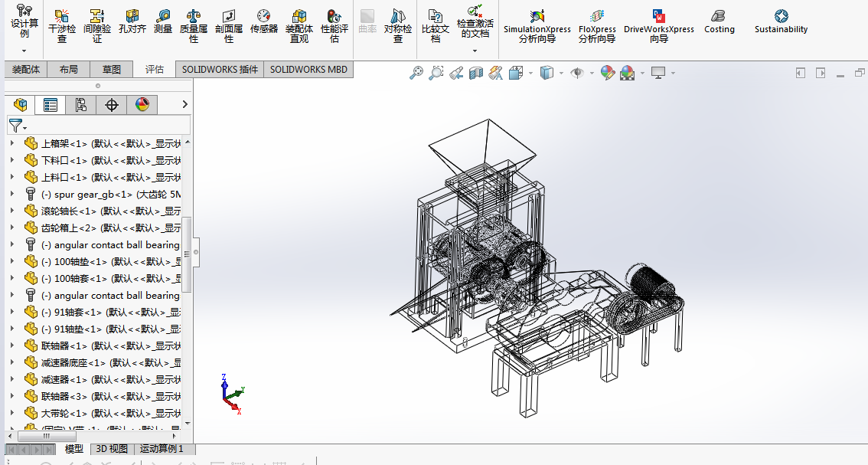Select 减速器底座<1> component
The image size is (868, 465).
(111, 363)
